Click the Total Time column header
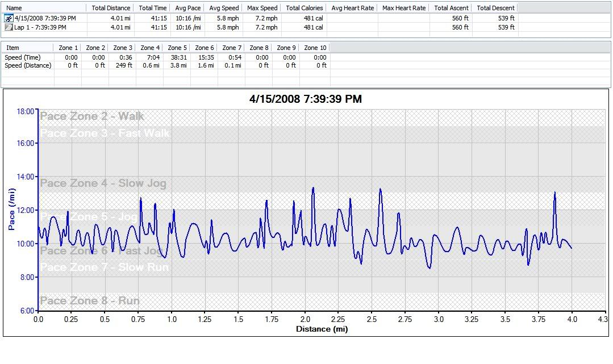Viewport: 613px width, 364px height. [153, 8]
